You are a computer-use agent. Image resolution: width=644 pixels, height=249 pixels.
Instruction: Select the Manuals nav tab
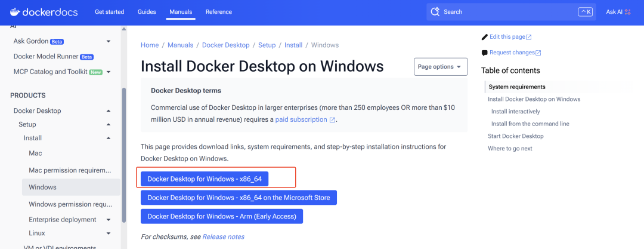181,12
